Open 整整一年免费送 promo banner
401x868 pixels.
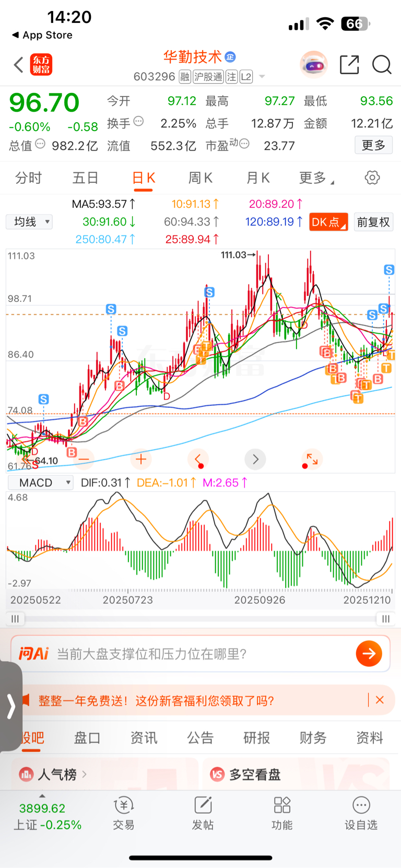156,700
